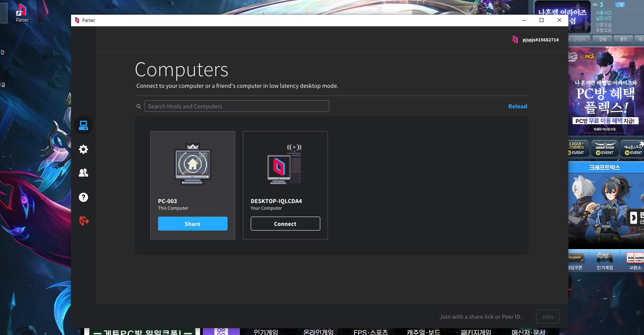The width and height of the screenshot is (644, 335).
Task: Open the 크래프트박스 character banner
Action: coord(606,211)
